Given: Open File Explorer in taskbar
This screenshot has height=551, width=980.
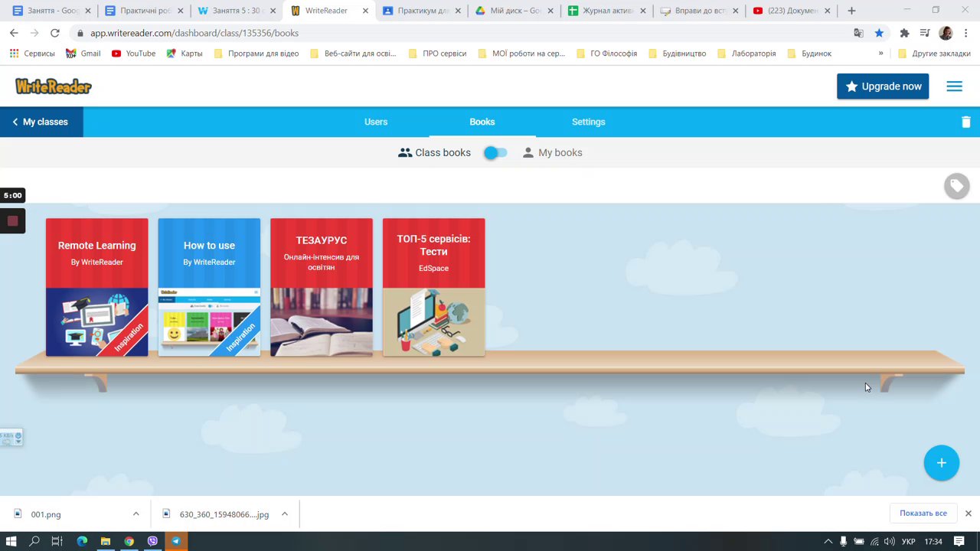Looking at the screenshot, I should pyautogui.click(x=106, y=541).
